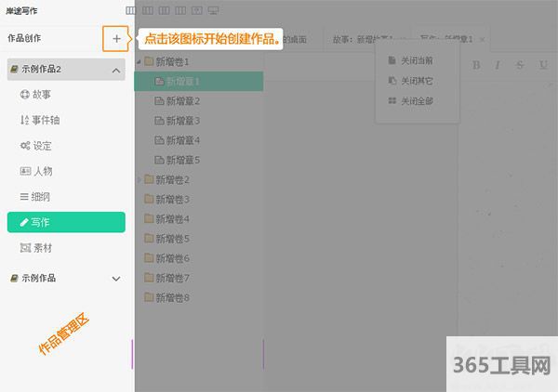
Task: Toggle italic formatting I button
Action: click(x=498, y=65)
